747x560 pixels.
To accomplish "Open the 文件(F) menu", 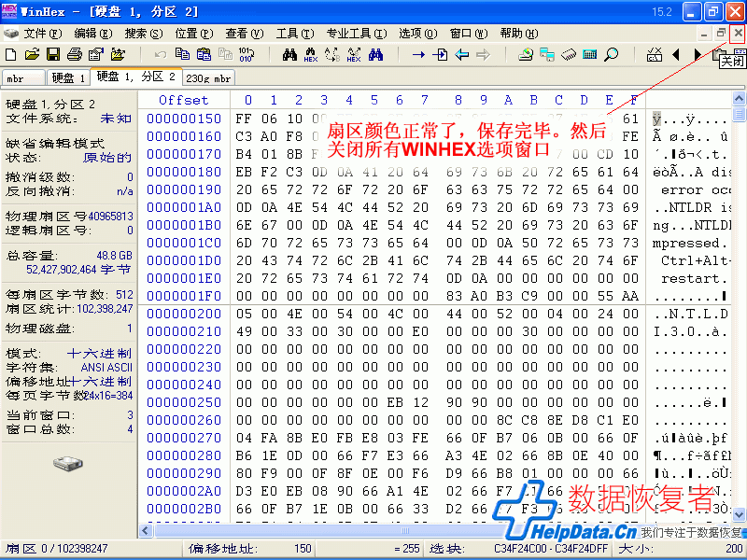I will click(x=43, y=34).
